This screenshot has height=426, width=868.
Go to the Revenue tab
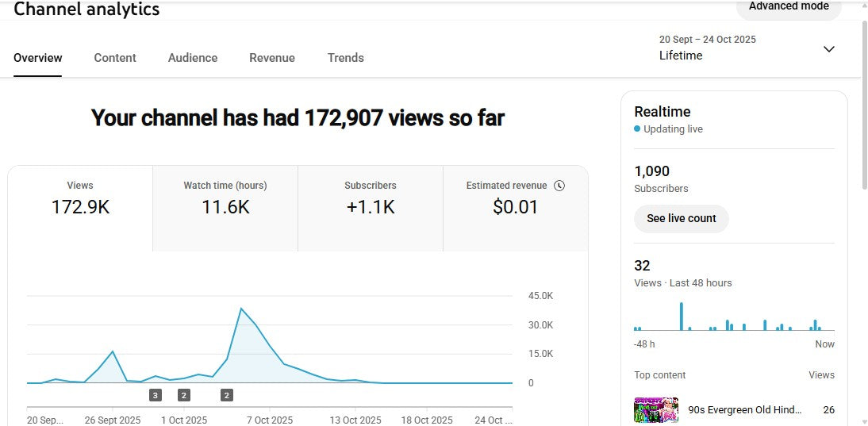coord(272,58)
